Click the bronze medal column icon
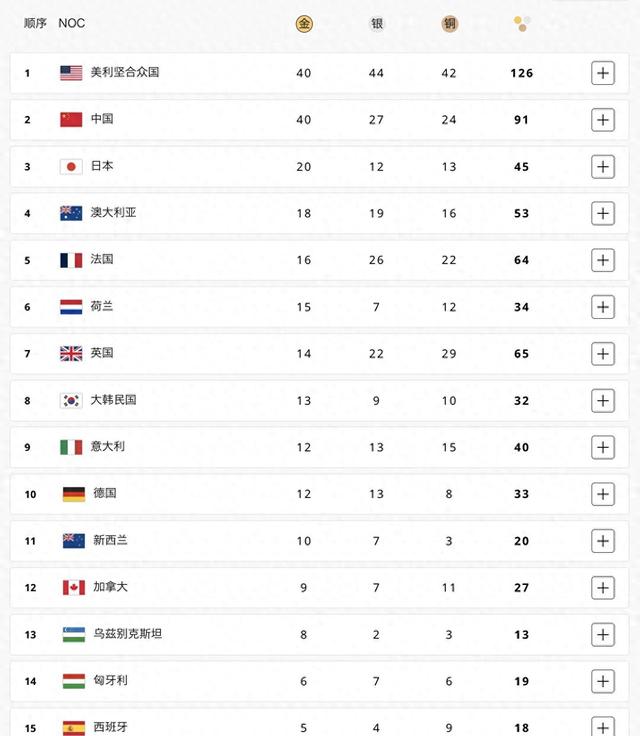 pyautogui.click(x=449, y=23)
